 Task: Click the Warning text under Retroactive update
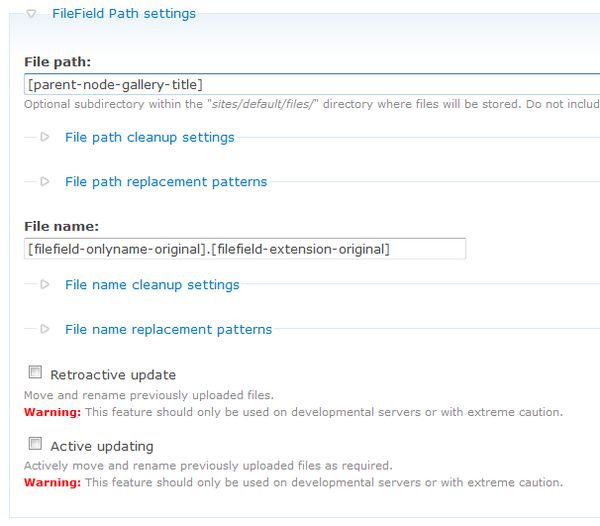[52, 411]
